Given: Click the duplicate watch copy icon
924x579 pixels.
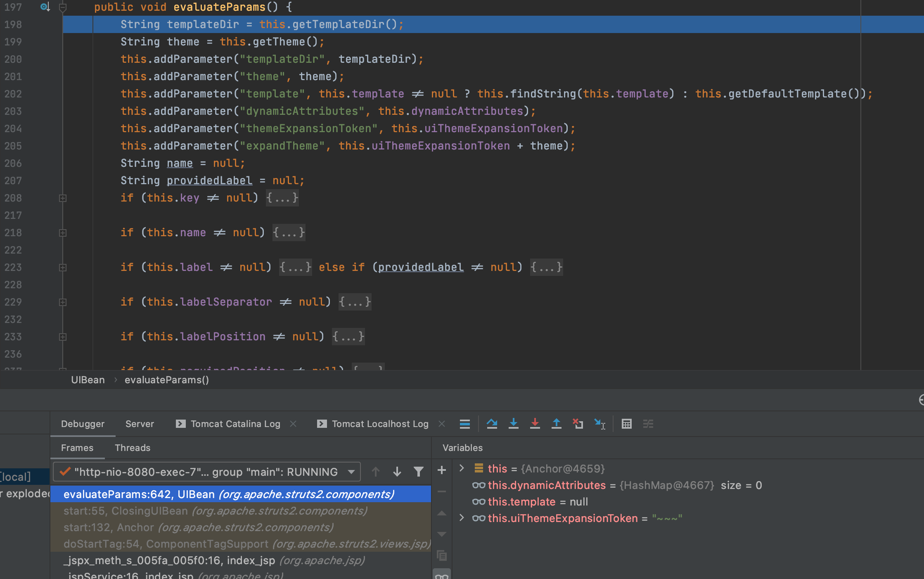Looking at the screenshot, I should [441, 555].
